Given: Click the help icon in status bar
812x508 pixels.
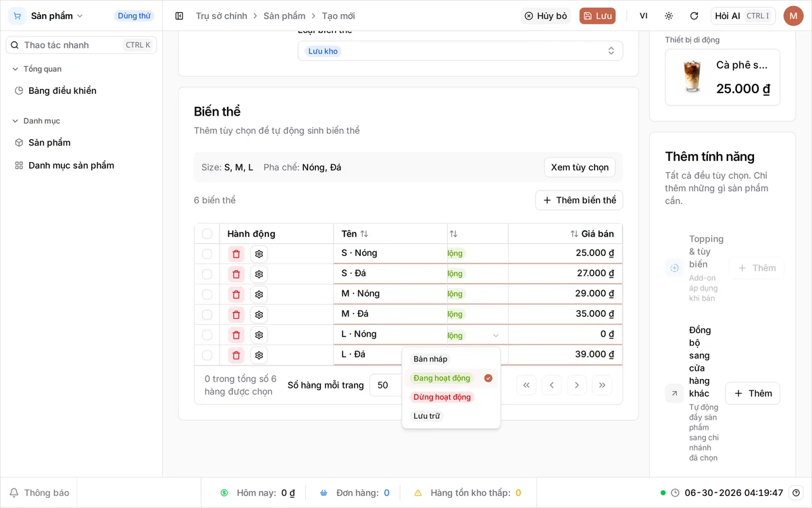Looking at the screenshot, I should 796,492.
